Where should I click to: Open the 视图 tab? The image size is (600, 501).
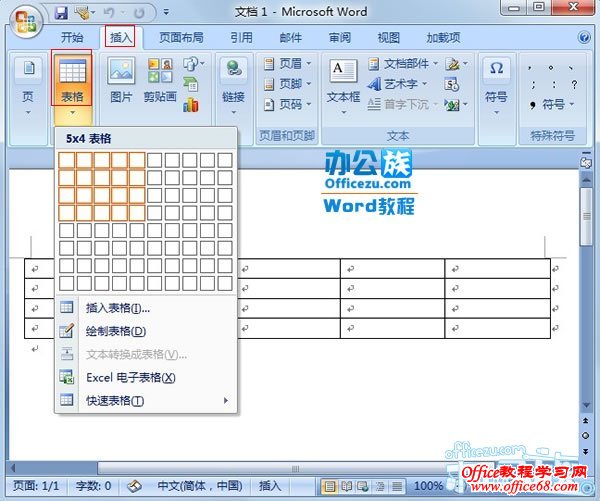pyautogui.click(x=388, y=38)
